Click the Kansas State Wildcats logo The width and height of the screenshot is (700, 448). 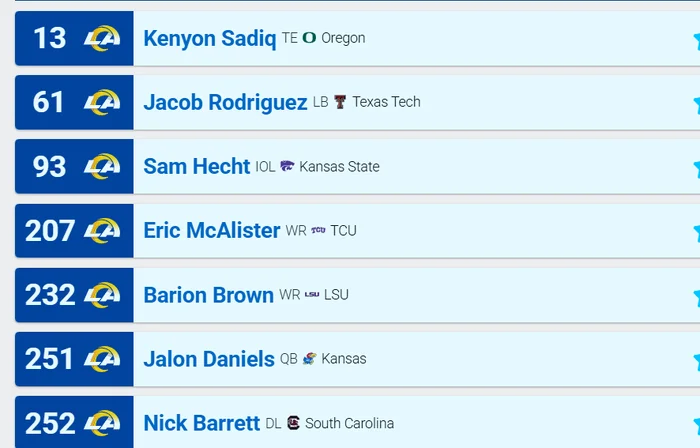(x=287, y=166)
